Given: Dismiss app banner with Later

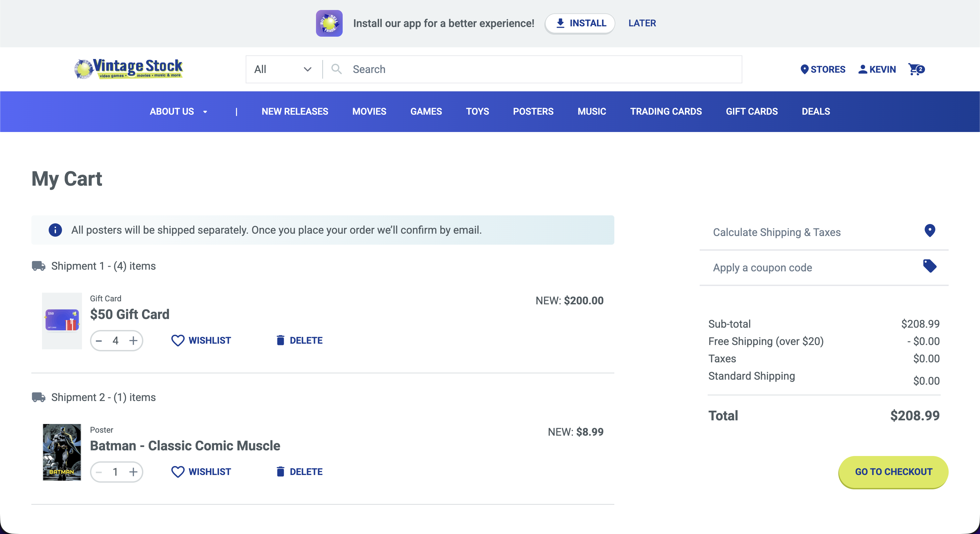Looking at the screenshot, I should point(642,23).
